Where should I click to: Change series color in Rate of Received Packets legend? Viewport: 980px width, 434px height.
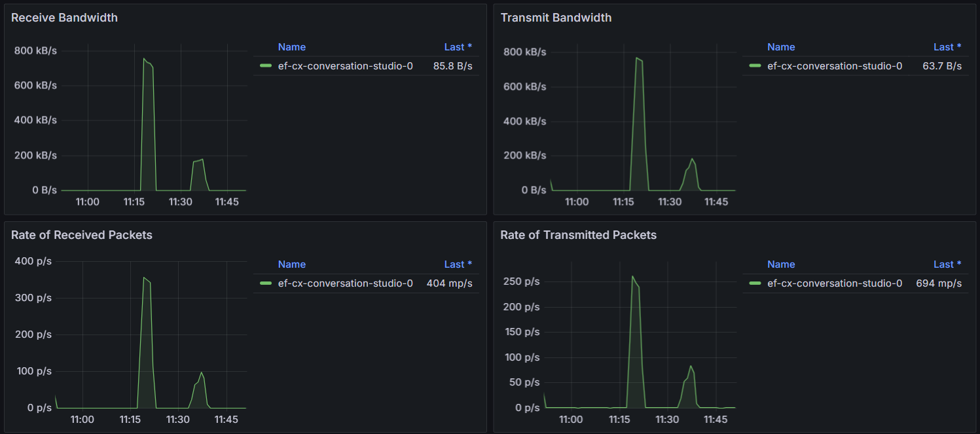[x=265, y=283]
